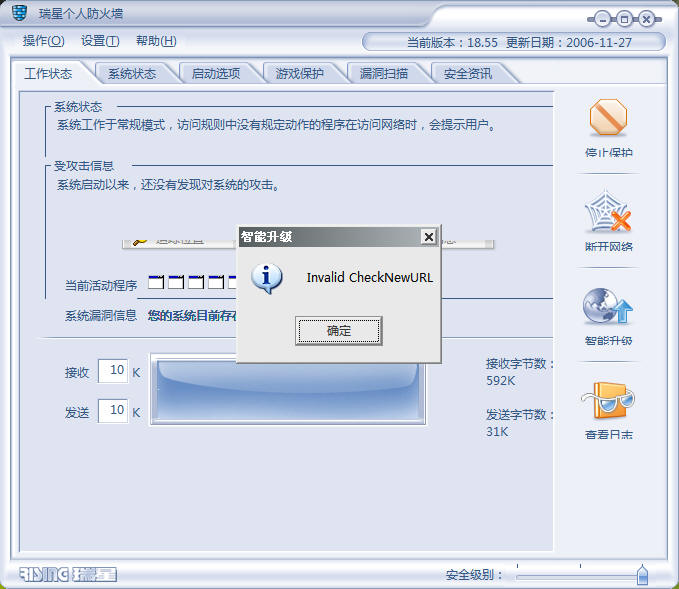
Task: Click the 智能升级 smart upgrade globe icon
Action: pos(608,306)
